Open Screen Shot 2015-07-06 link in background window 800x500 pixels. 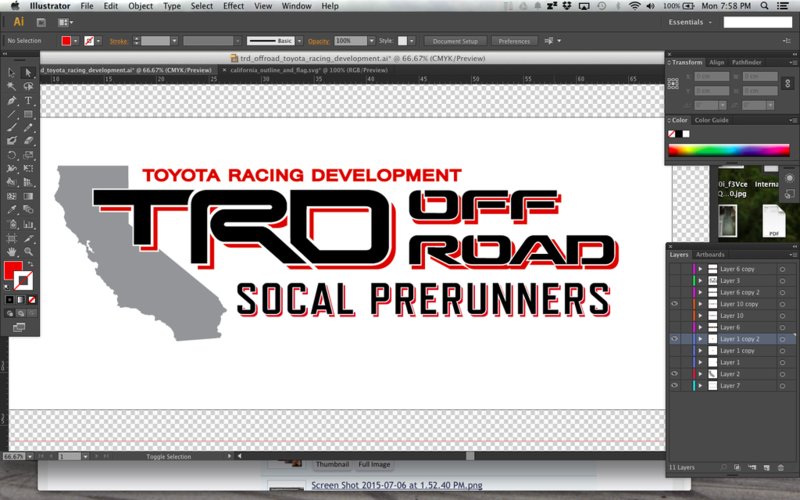(x=396, y=485)
